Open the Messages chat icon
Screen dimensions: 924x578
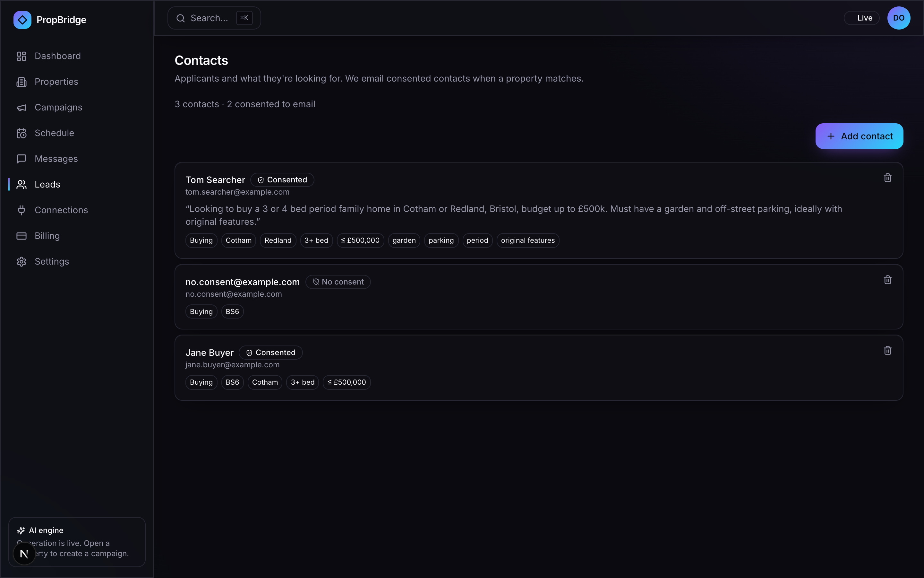[21, 159]
